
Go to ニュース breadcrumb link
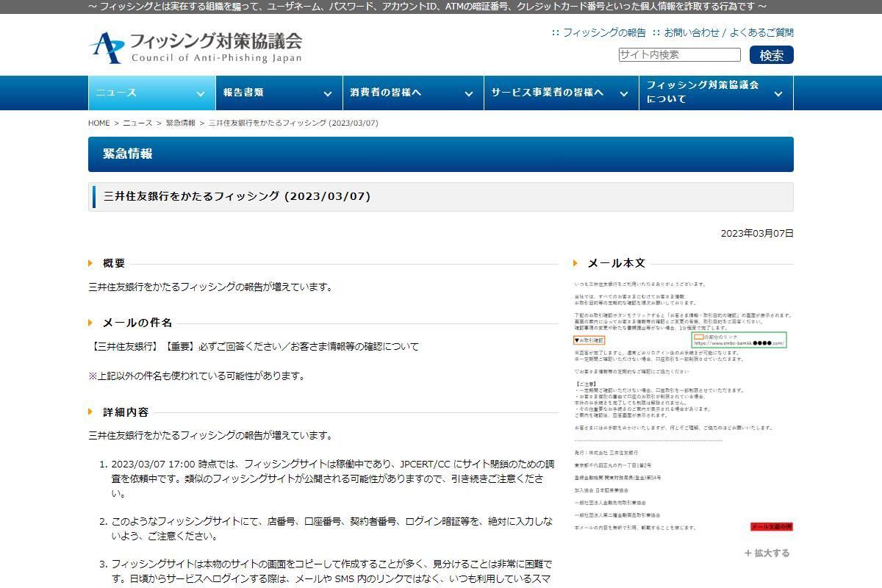tap(137, 123)
